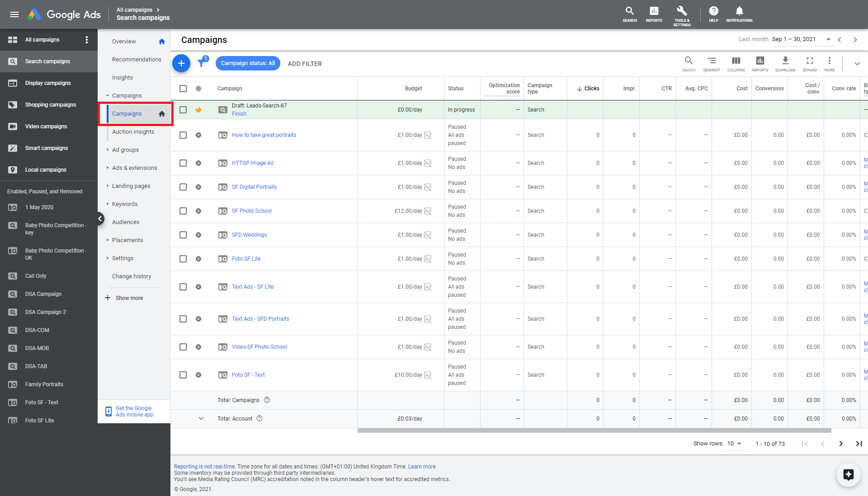Open the date range dropdown arrow

point(828,39)
